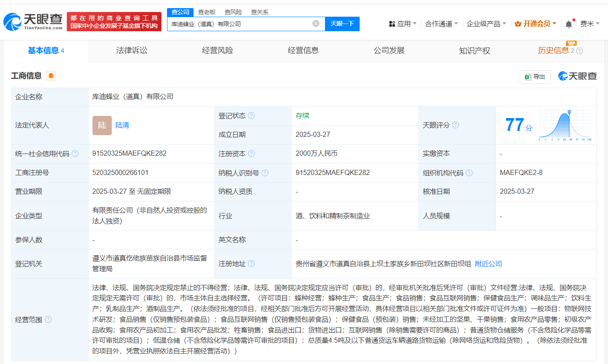Click the Tianyancha logo in header
Viewport: 608px width, 364px height.
[x=33, y=21]
